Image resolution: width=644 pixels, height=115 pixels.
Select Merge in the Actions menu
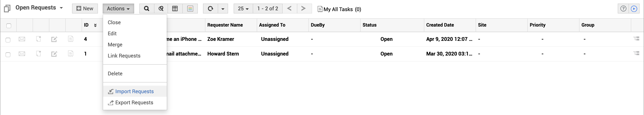click(115, 45)
